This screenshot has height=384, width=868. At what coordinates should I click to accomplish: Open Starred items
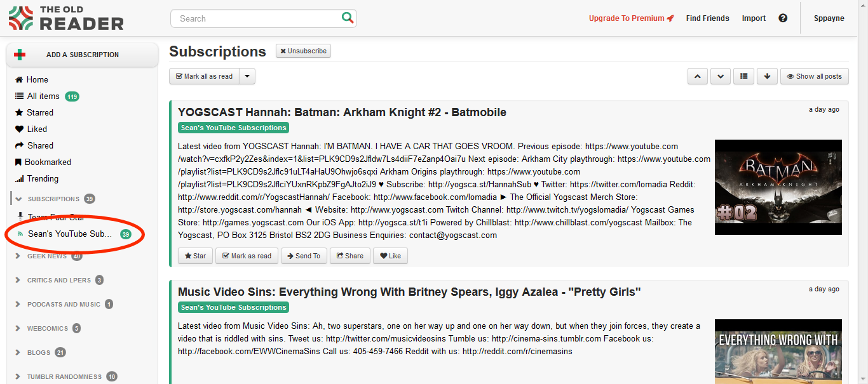pyautogui.click(x=34, y=112)
